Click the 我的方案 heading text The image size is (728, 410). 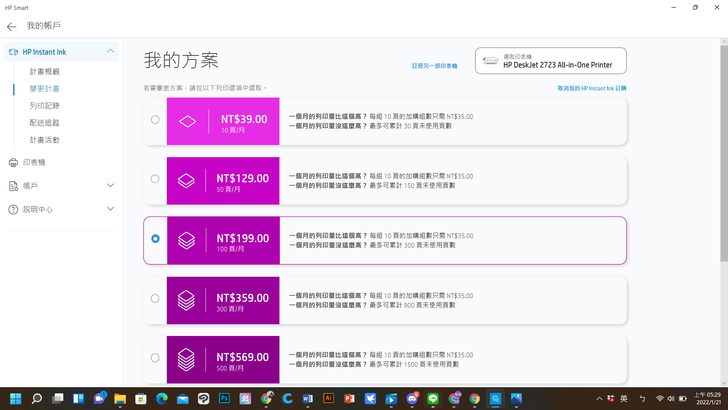[181, 60]
